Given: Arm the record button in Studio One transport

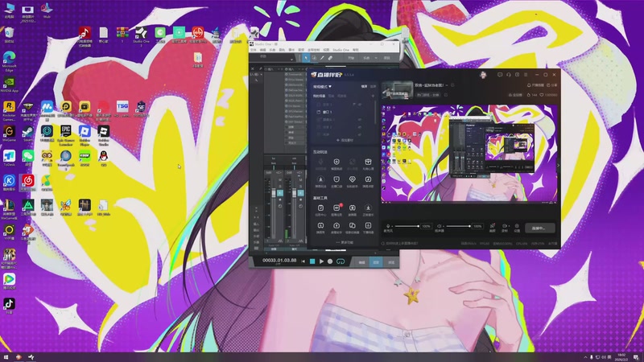Looking at the screenshot, I should point(330,261).
